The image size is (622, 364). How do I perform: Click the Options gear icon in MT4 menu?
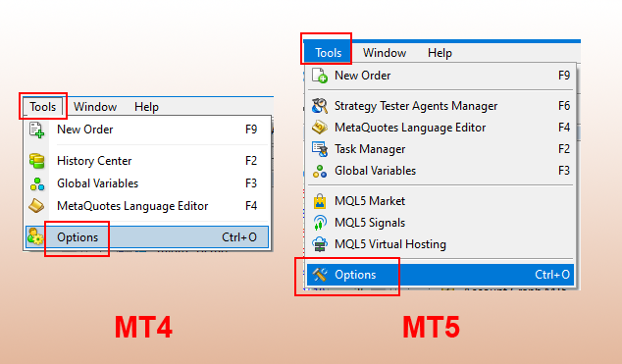pyautogui.click(x=35, y=236)
